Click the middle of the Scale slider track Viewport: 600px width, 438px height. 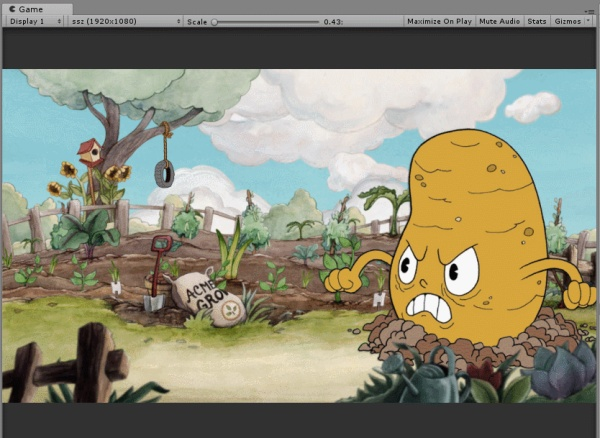tap(265, 22)
